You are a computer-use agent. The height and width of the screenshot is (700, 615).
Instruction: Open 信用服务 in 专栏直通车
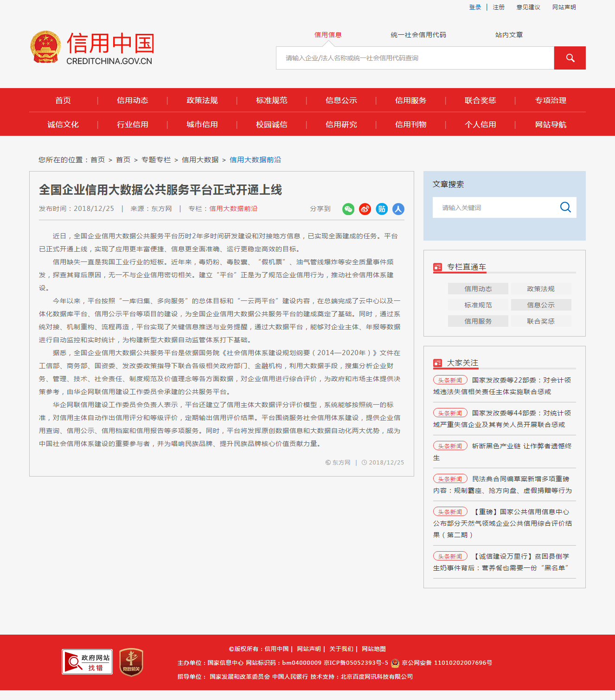click(x=478, y=321)
